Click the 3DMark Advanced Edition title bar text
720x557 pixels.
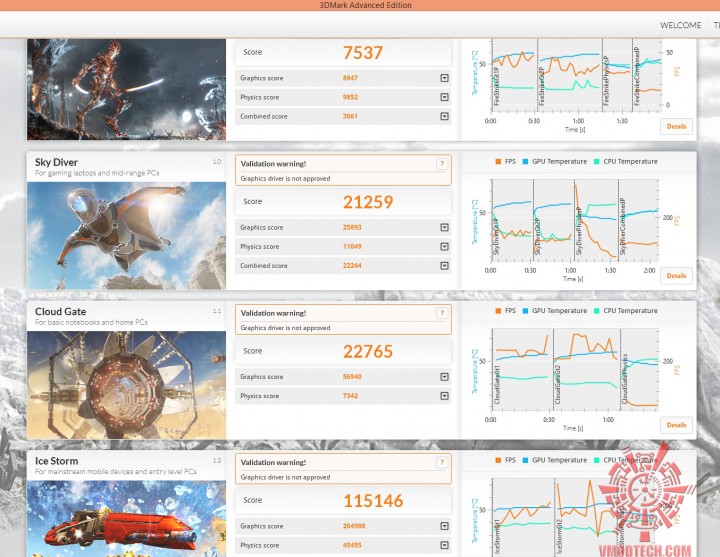coord(366,5)
